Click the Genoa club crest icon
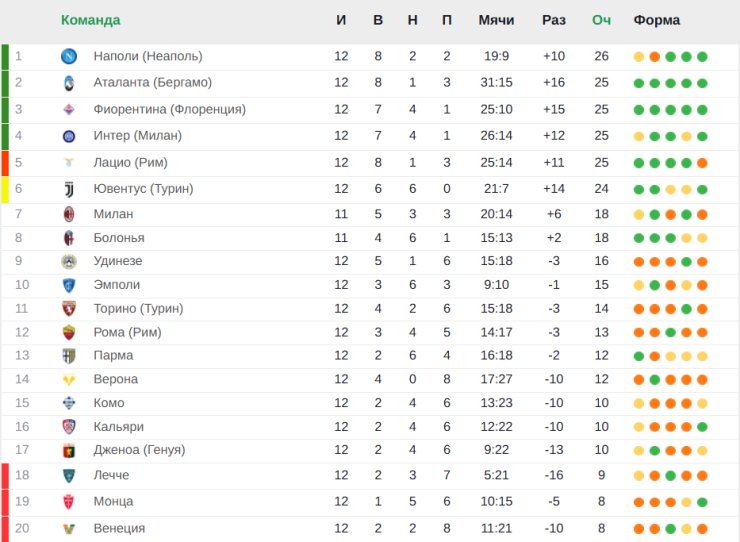Screen dimensions: 740x542 click(x=68, y=450)
